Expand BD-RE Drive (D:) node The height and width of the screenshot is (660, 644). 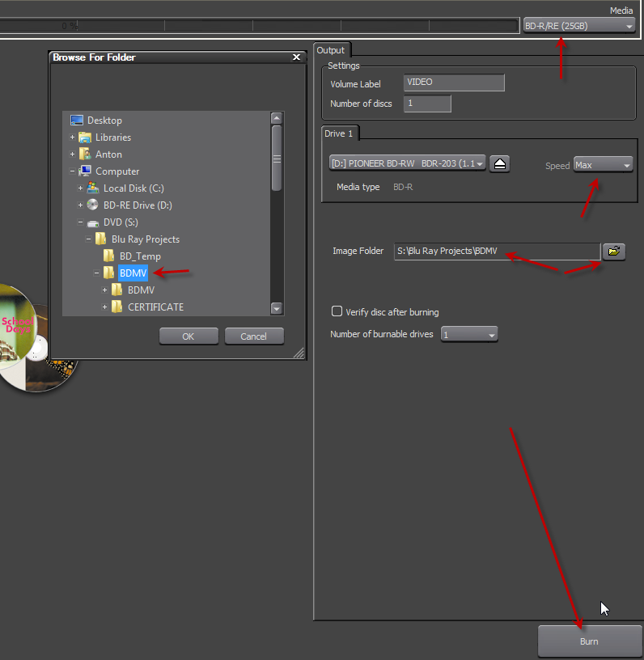[x=80, y=205]
